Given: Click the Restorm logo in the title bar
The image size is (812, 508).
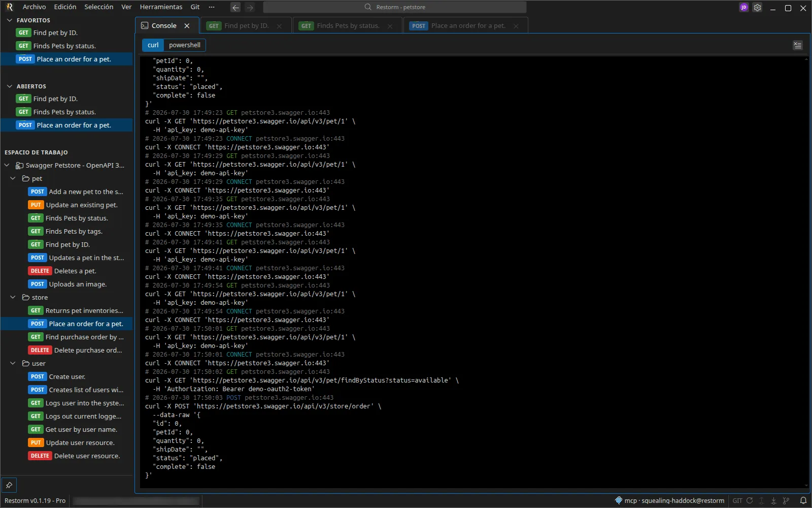Looking at the screenshot, I should (x=9, y=7).
